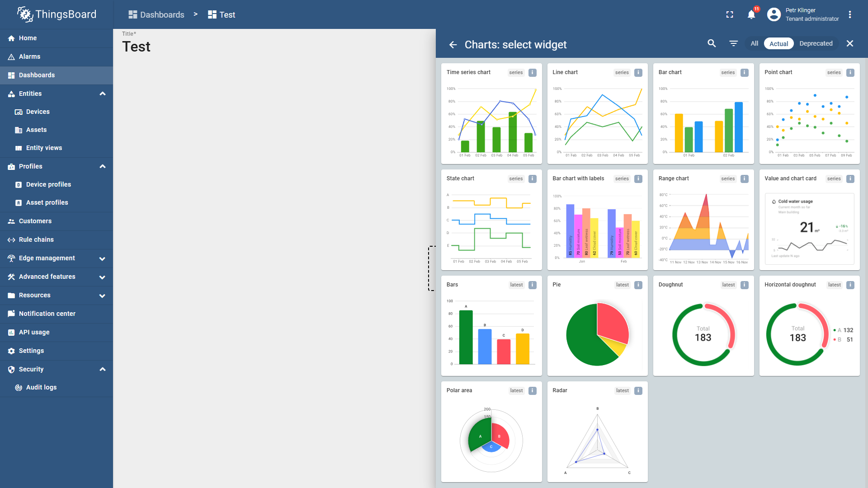
Task: Select the All filter toggle
Action: pyautogui.click(x=754, y=43)
